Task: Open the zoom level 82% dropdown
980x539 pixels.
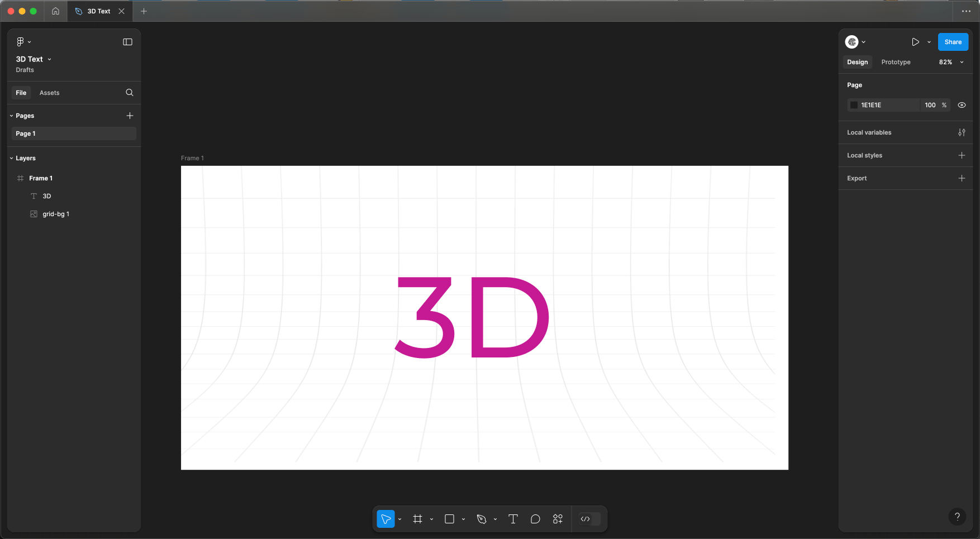Action: 951,62
